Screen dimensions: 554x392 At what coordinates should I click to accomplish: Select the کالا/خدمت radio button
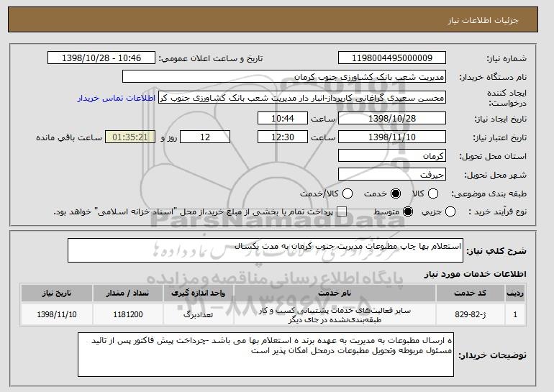[348, 193]
